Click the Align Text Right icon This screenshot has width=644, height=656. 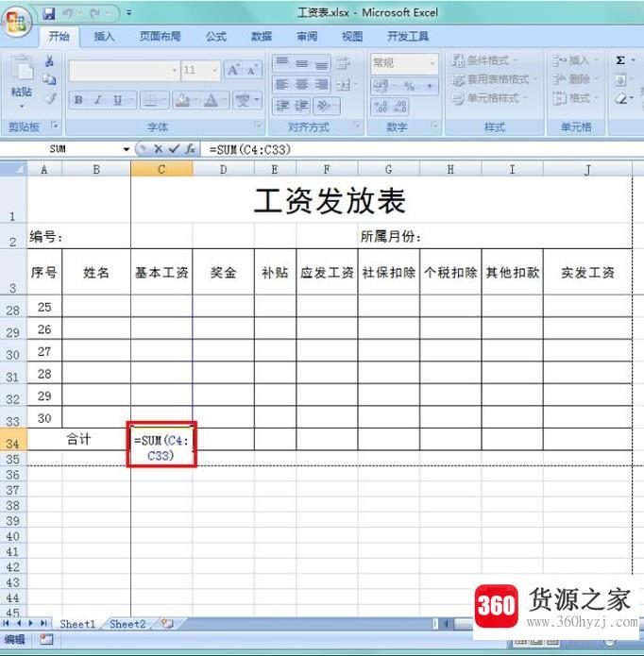(x=321, y=85)
